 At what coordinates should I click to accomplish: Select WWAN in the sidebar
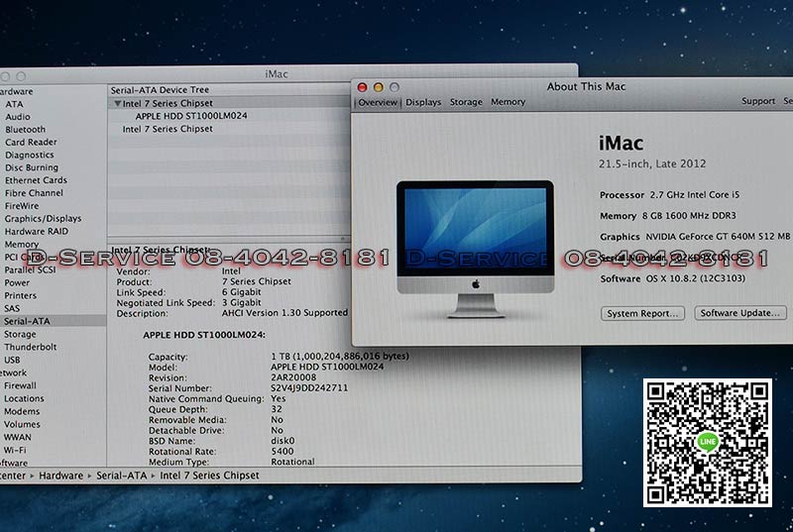[x=18, y=437]
